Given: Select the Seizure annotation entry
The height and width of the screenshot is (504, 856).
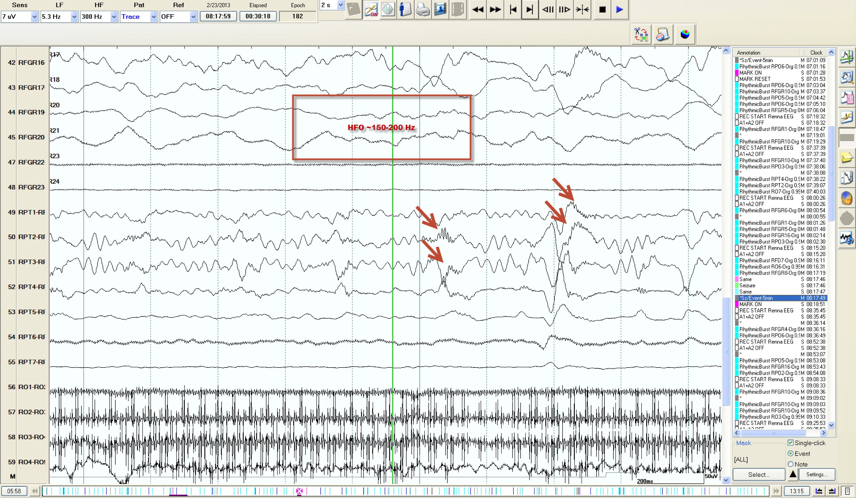Looking at the screenshot, I should pyautogui.click(x=747, y=286).
